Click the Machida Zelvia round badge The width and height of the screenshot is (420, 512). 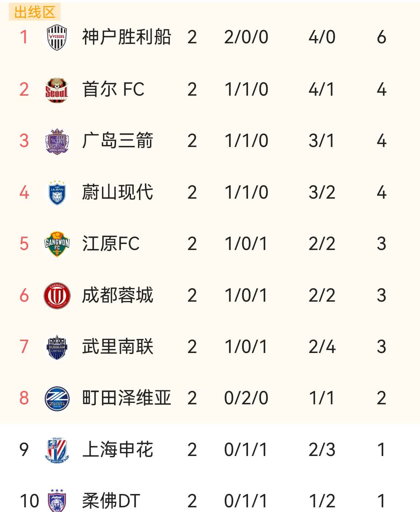57,398
